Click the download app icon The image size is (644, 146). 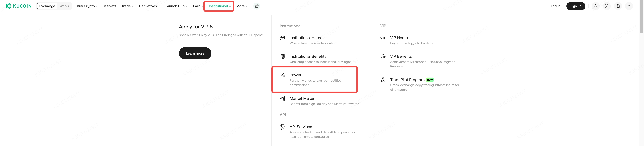607,6
